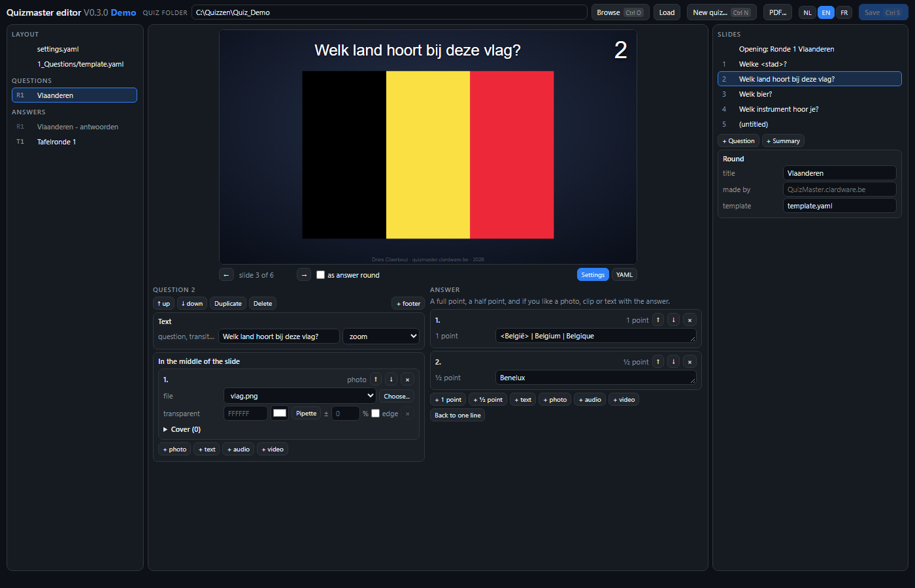Screen dimensions: 915x588
Task: Add a video to the answer
Action: tap(624, 400)
